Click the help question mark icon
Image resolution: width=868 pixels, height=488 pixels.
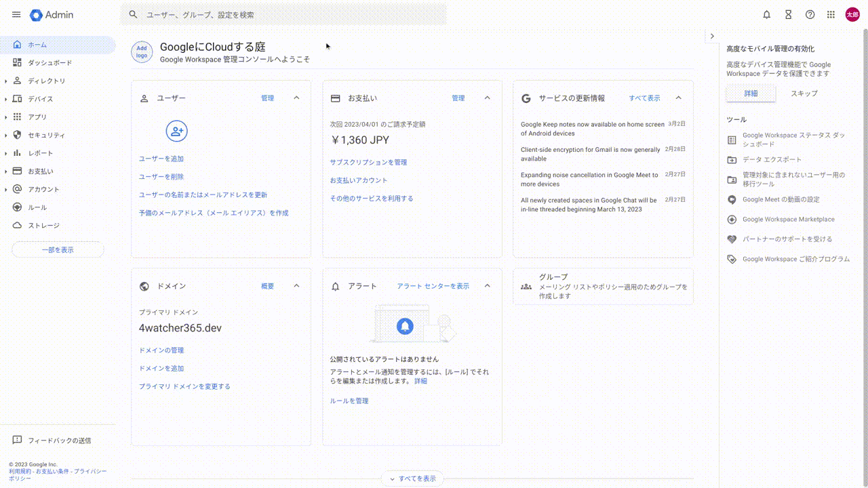pos(810,15)
